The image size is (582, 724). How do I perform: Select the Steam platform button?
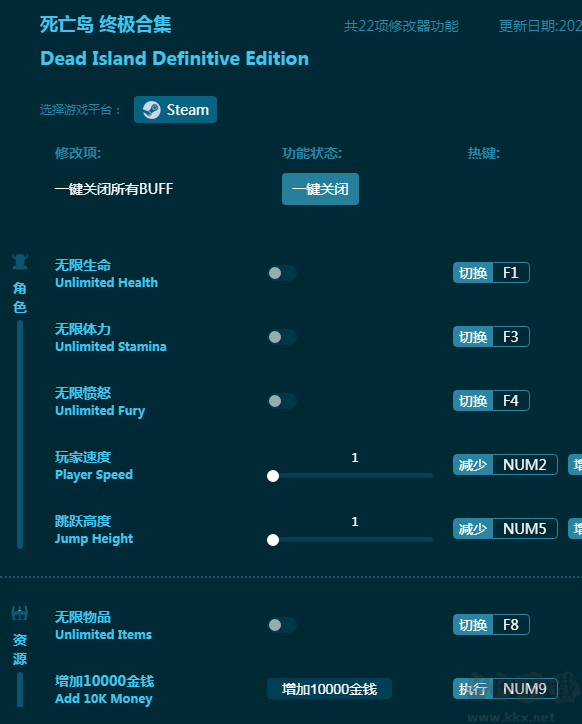coord(176,110)
